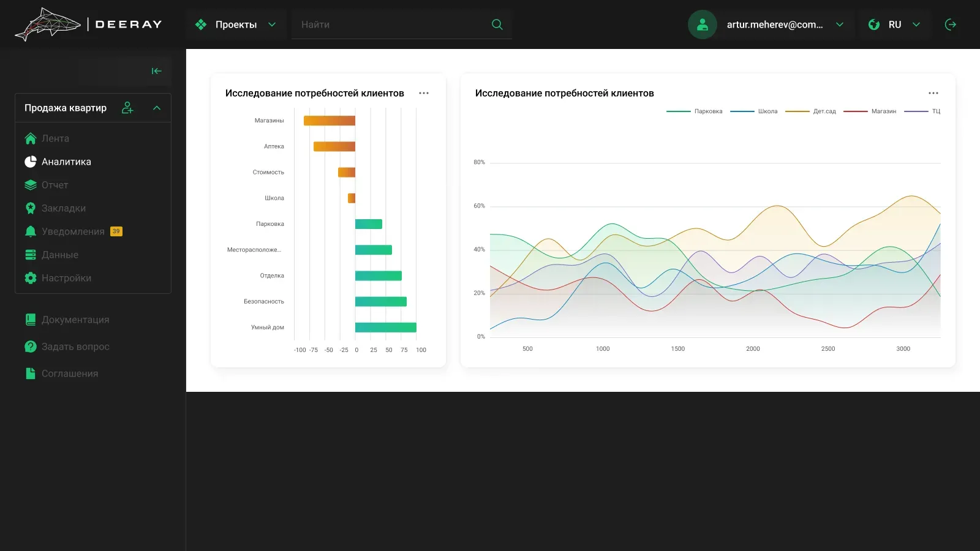
Task: Click the user avatar icon
Action: 703,24
